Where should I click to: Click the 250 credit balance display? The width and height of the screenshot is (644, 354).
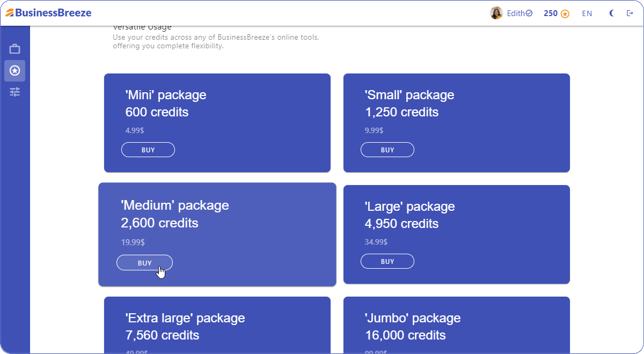550,12
